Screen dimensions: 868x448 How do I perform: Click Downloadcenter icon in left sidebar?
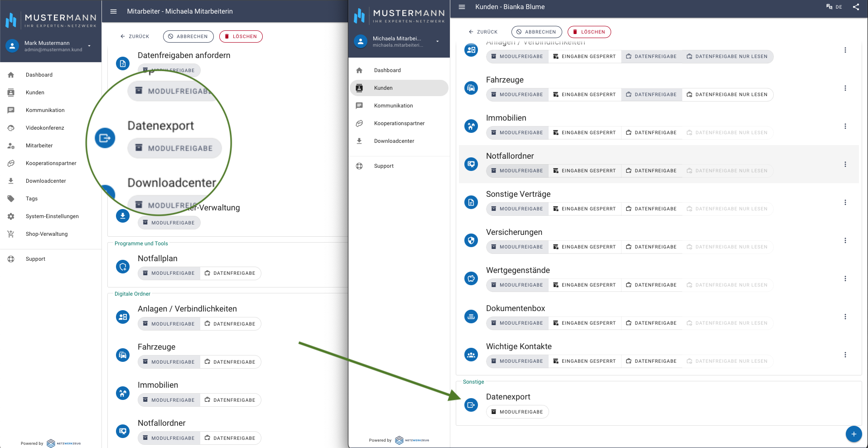pos(11,181)
